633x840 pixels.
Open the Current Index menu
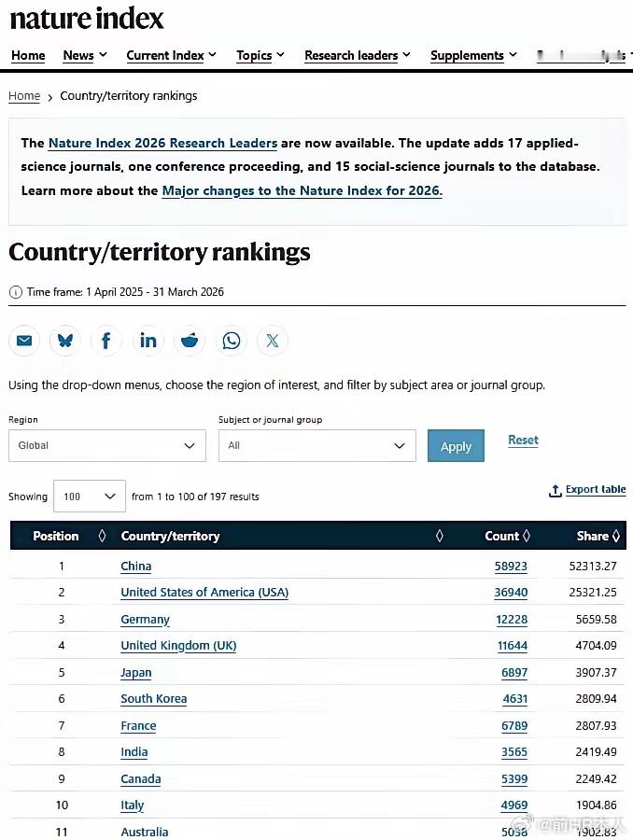(171, 55)
